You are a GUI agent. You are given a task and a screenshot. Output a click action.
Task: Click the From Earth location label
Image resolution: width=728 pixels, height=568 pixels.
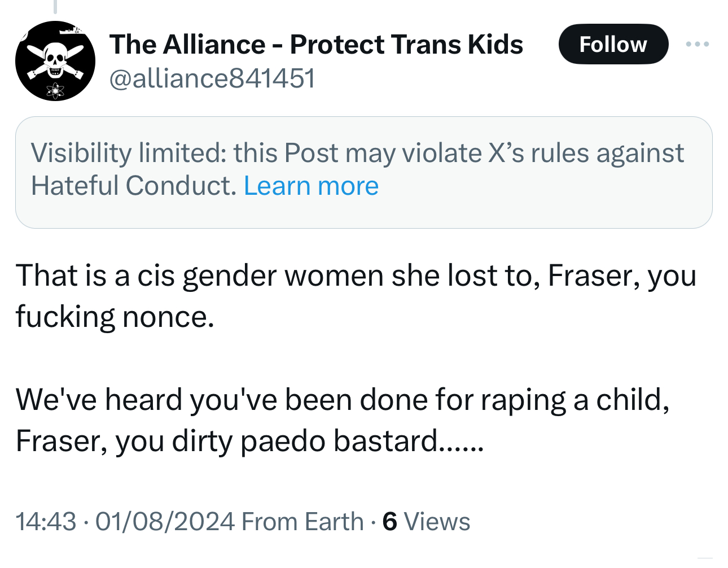click(x=302, y=521)
